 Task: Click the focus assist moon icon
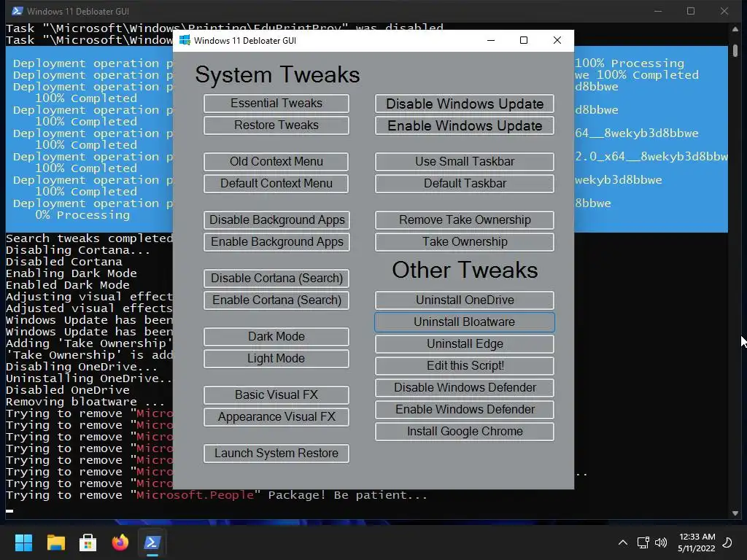point(727,542)
